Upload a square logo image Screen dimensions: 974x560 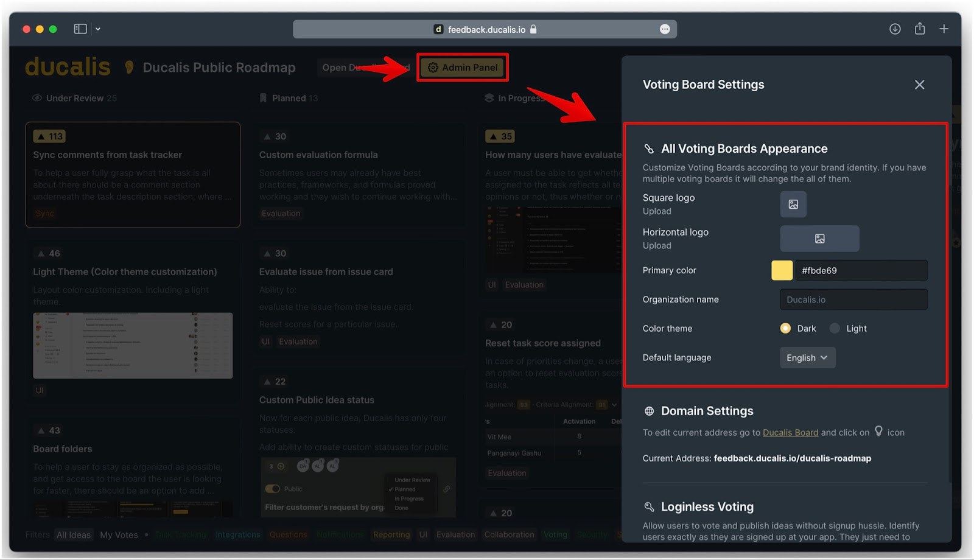pos(793,205)
